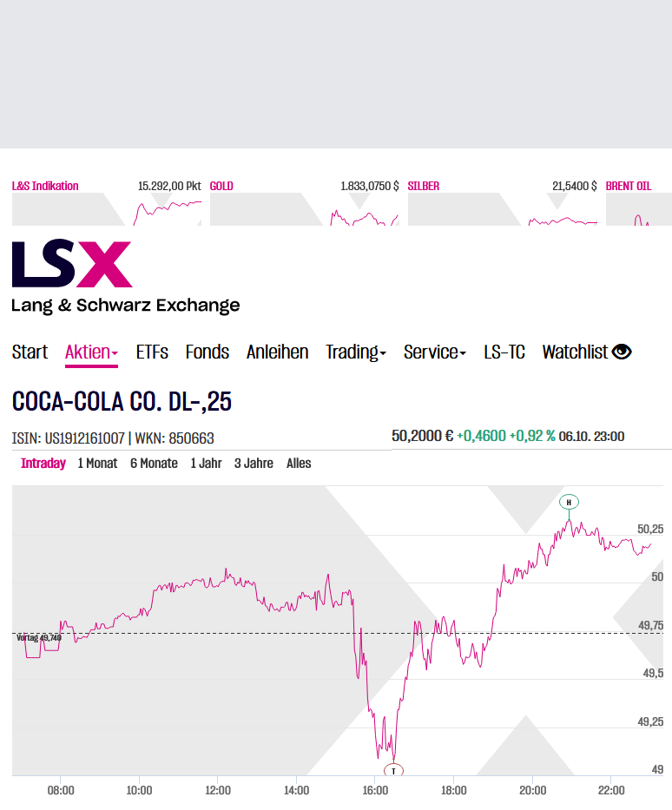Open the ETFs section
Screen dimensions: 672x810
coord(152,352)
